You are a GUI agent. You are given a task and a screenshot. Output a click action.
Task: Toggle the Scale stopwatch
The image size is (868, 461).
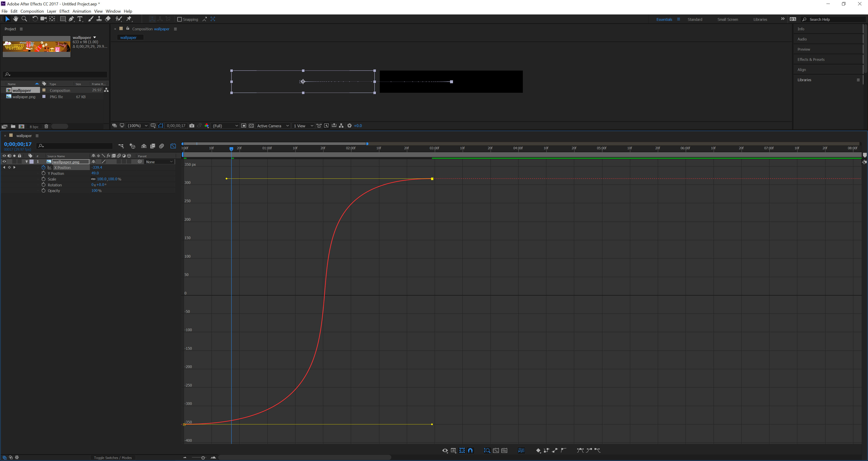click(x=43, y=179)
